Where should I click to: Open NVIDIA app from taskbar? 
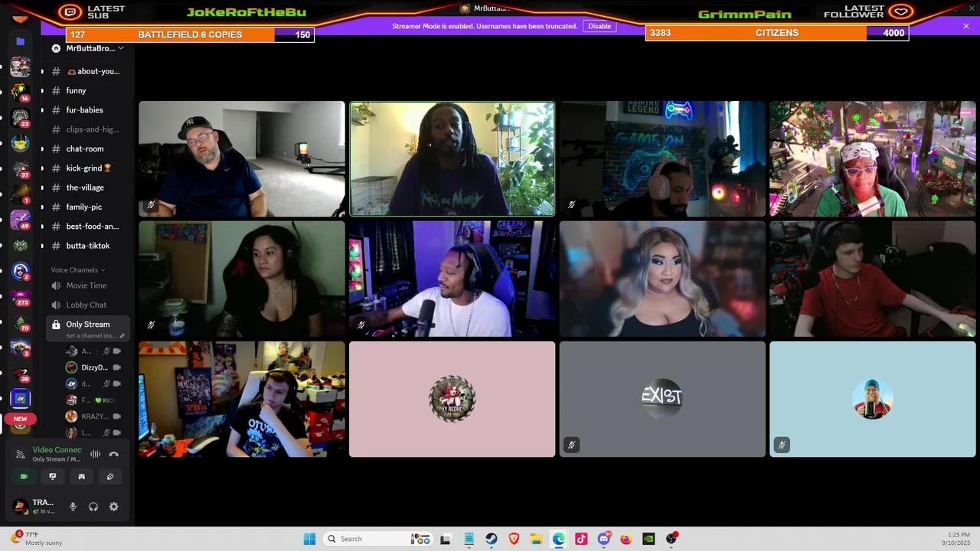(x=648, y=539)
